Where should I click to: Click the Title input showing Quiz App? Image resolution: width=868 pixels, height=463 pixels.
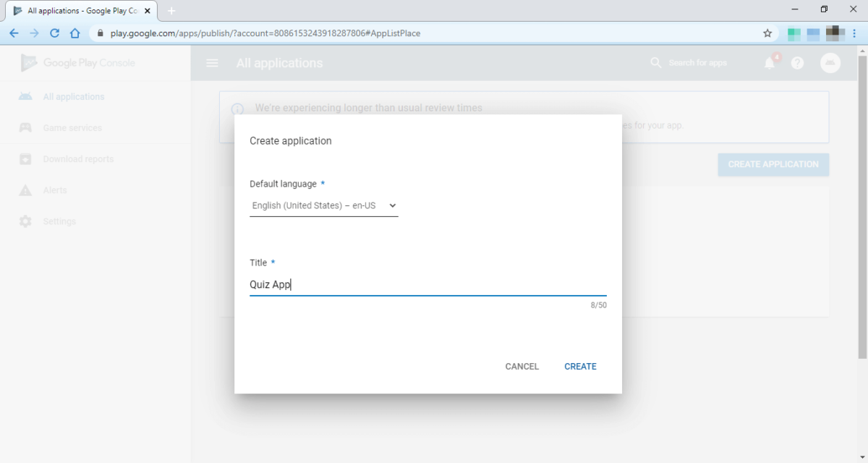(427, 284)
